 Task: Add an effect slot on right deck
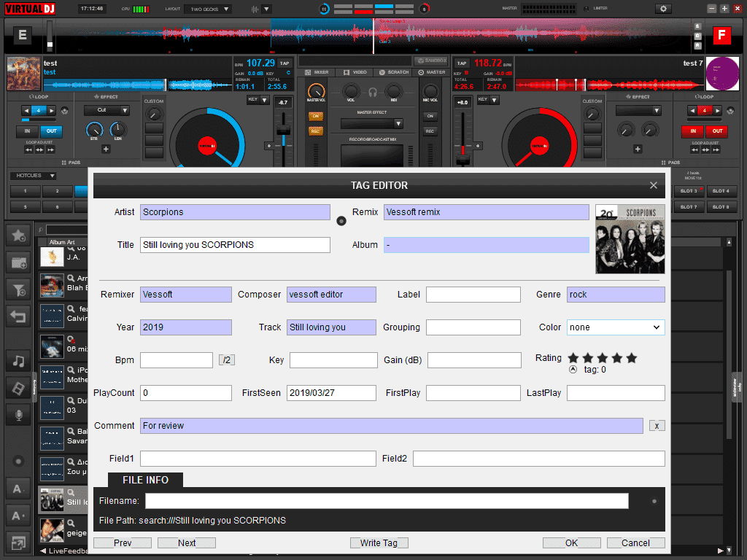coord(638,149)
